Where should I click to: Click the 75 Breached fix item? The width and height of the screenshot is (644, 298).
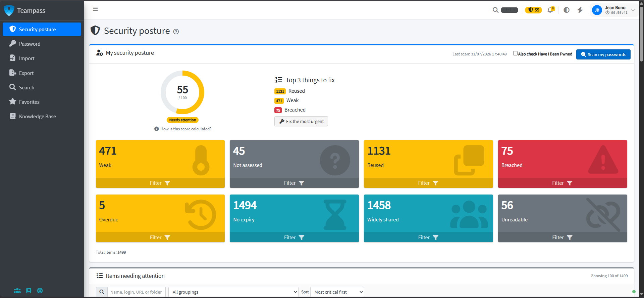click(x=290, y=110)
